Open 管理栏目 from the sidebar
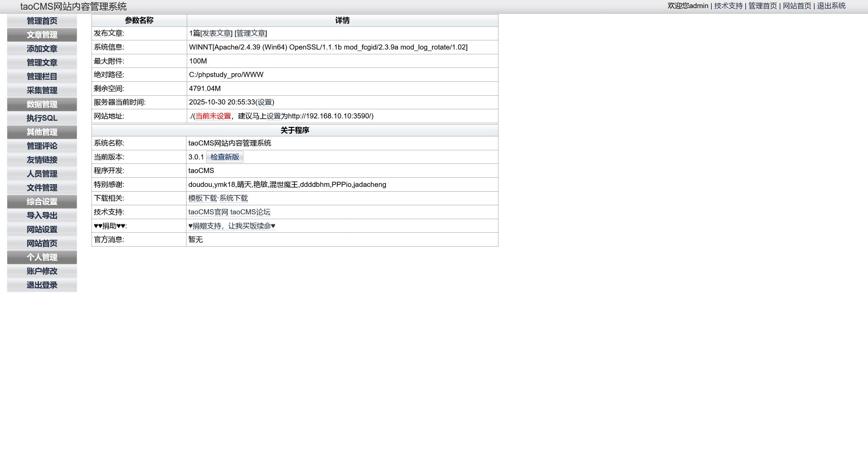The image size is (868, 465). (x=42, y=77)
